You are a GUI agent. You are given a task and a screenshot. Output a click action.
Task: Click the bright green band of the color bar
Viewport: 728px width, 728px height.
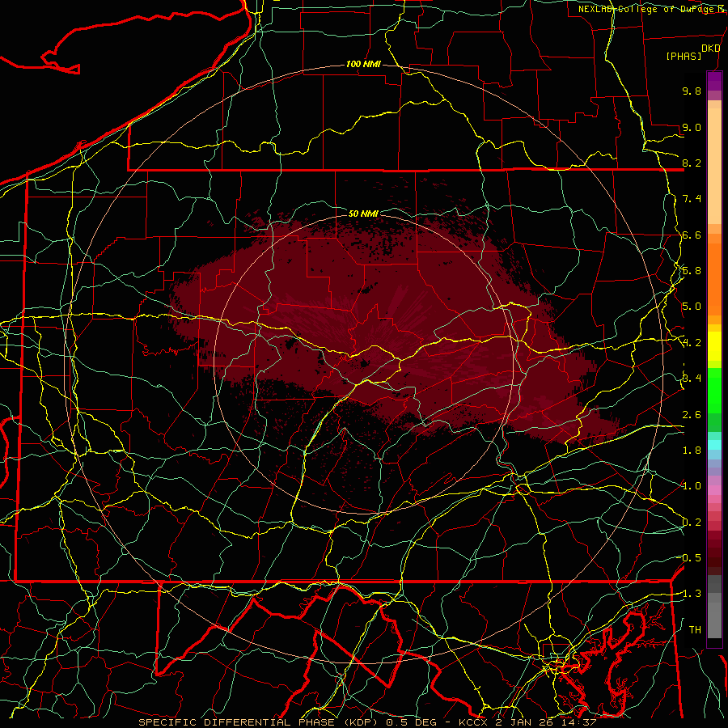(714, 390)
